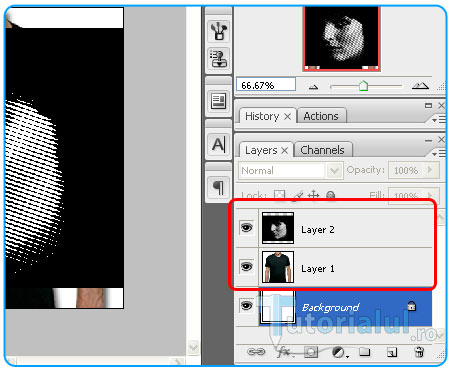Open adjustment layer menu
450x370 pixels.
coord(340,352)
